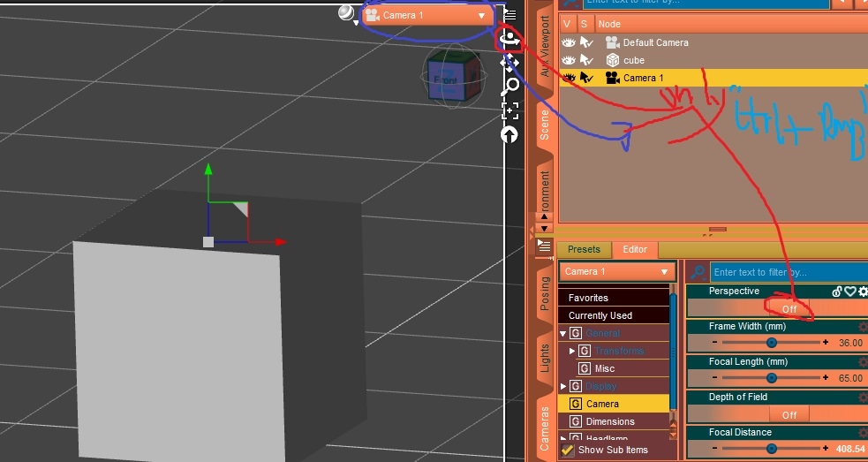This screenshot has width=868, height=462.
Task: Toggle the Perspective Off switch
Action: (x=789, y=308)
